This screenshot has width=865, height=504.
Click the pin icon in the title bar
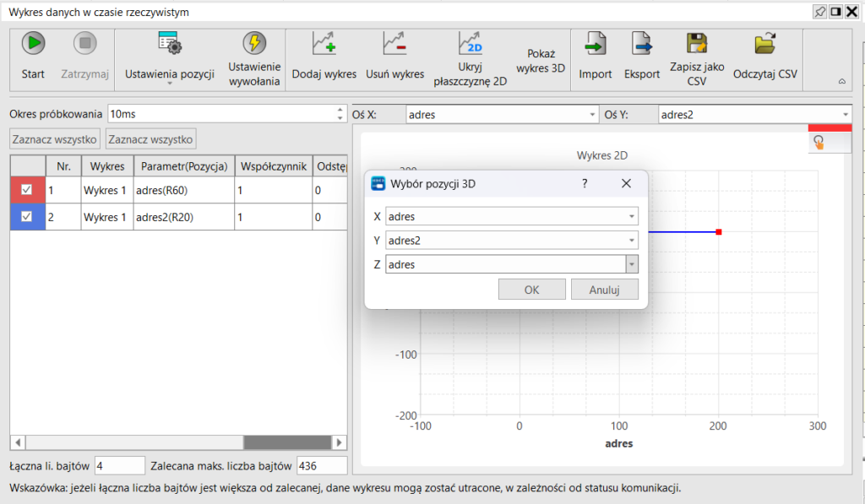(819, 12)
